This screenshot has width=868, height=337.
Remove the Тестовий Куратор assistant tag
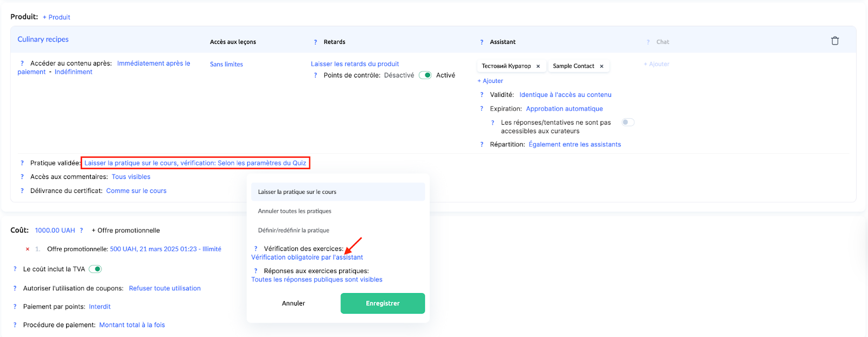click(x=538, y=66)
